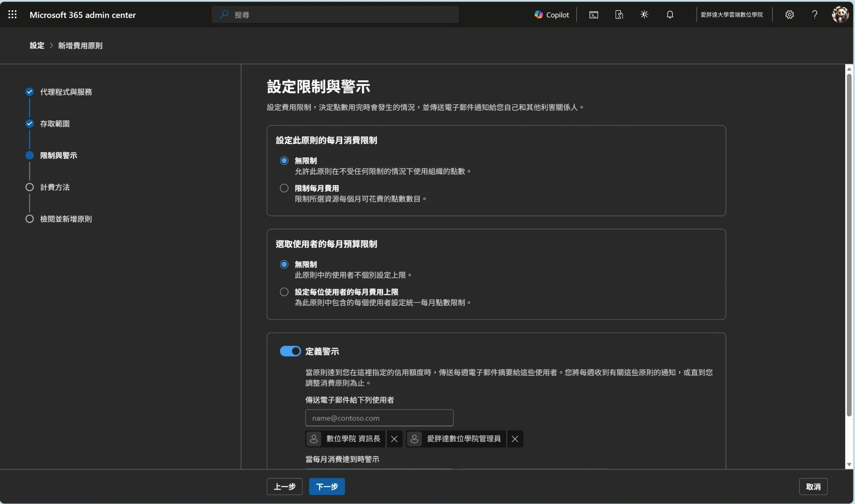
Task: Remove 數位學院 資訊長 recipient
Action: [394, 439]
